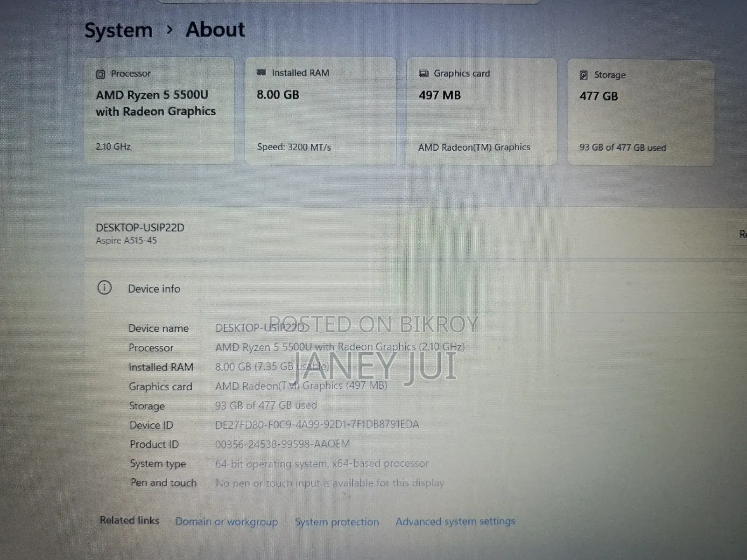Click the Installed RAM memory icon
Viewport: 747px width, 560px height.
point(261,73)
